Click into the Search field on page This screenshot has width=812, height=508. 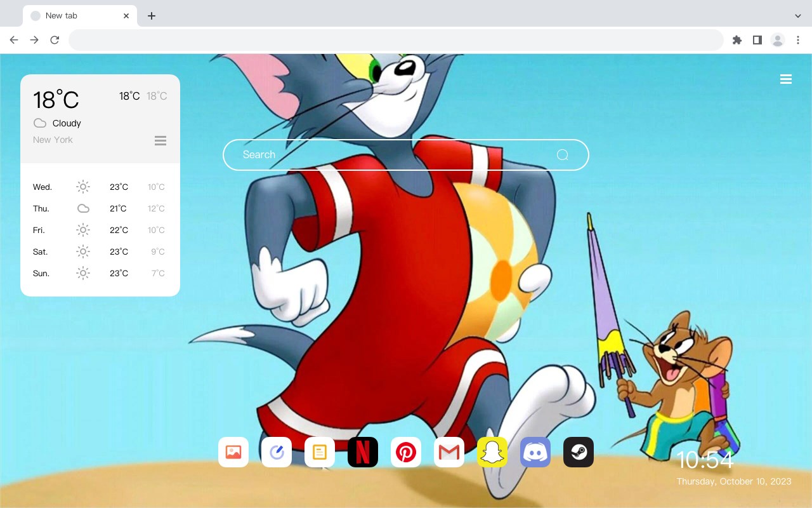tap(406, 155)
